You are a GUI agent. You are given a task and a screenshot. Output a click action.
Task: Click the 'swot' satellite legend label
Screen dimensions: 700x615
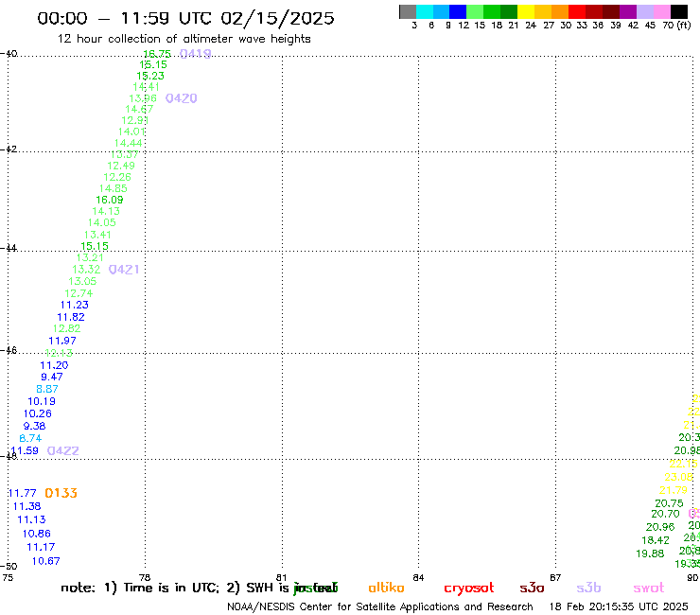[649, 589]
